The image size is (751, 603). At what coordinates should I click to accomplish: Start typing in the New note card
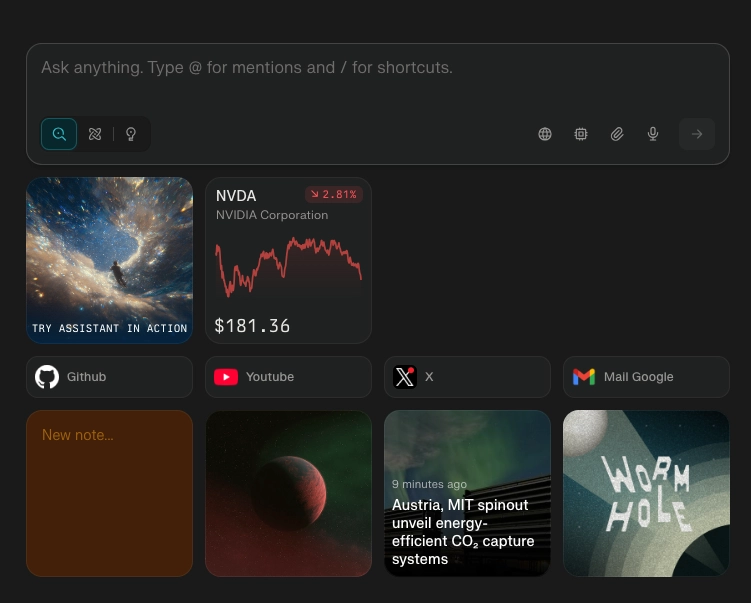click(x=110, y=493)
